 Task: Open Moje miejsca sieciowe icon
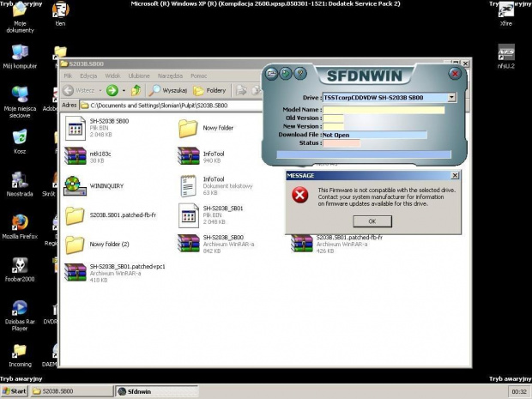click(20, 102)
